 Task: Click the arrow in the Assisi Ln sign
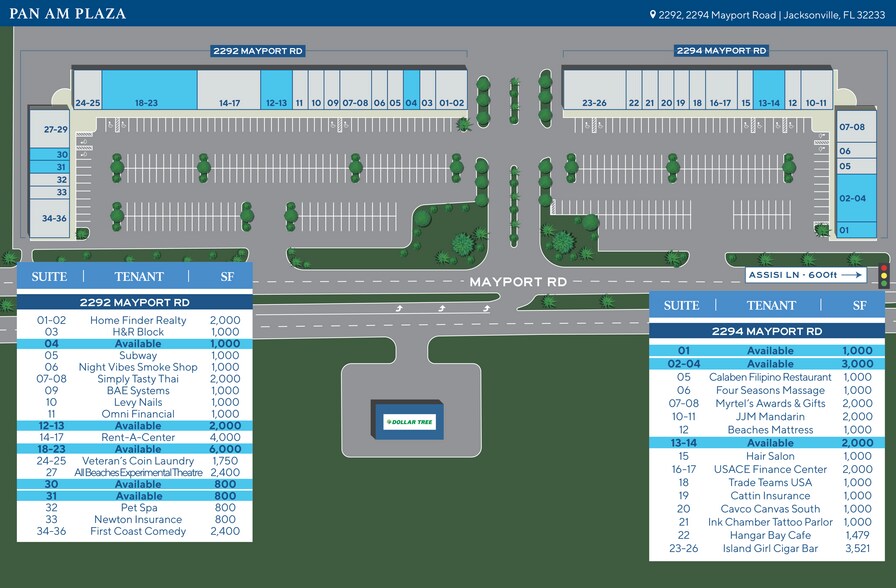coord(851,275)
